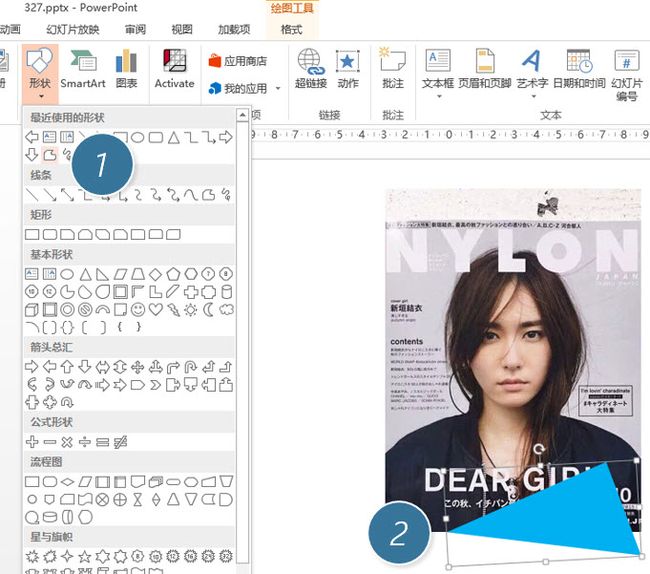Select the straight line under 线条
This screenshot has height=574, width=650.
(x=32, y=195)
